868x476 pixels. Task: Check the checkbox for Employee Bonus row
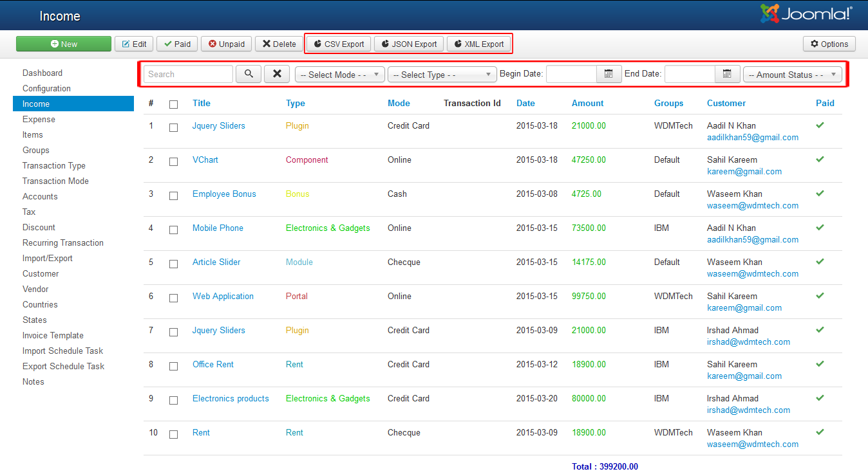[173, 196]
